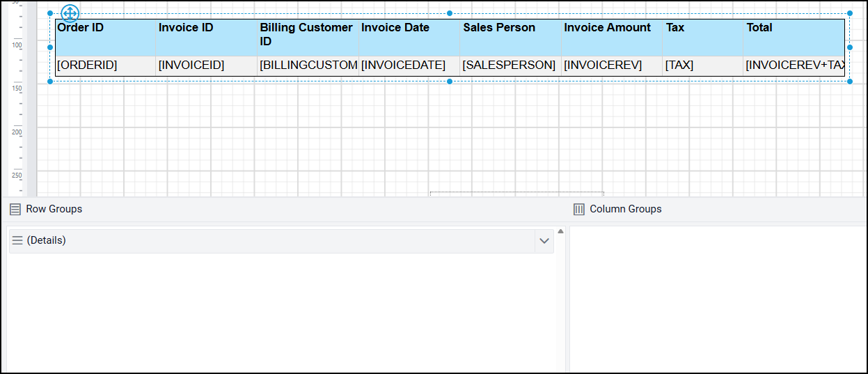Click the Tax header cell
The image size is (868, 374).
pyautogui.click(x=702, y=38)
